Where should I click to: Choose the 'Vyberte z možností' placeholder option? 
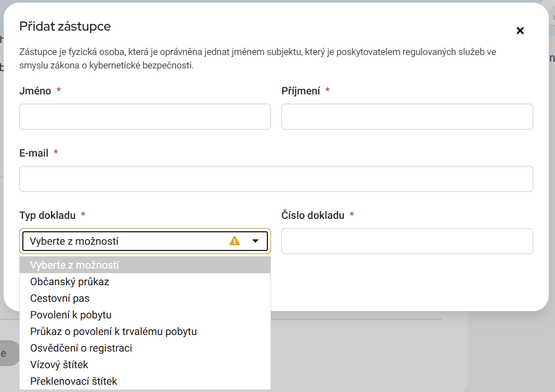pyautogui.click(x=75, y=265)
